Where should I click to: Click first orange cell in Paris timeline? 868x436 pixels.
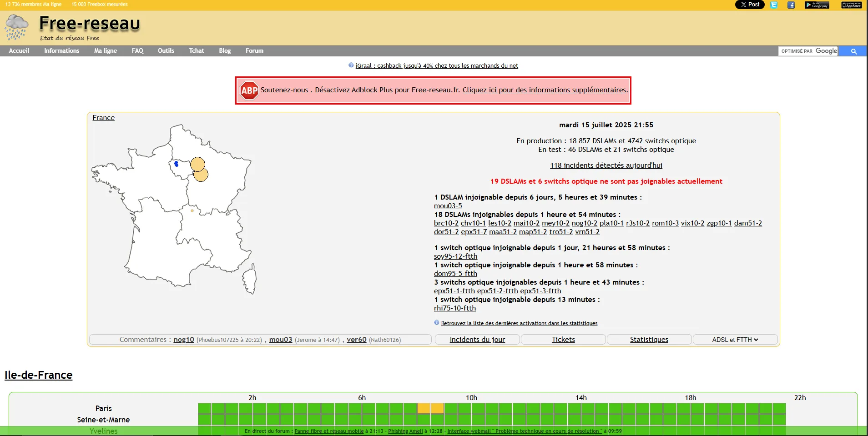pyautogui.click(x=424, y=408)
